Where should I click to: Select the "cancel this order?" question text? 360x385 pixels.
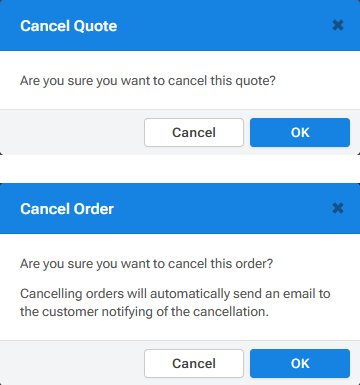(x=220, y=264)
